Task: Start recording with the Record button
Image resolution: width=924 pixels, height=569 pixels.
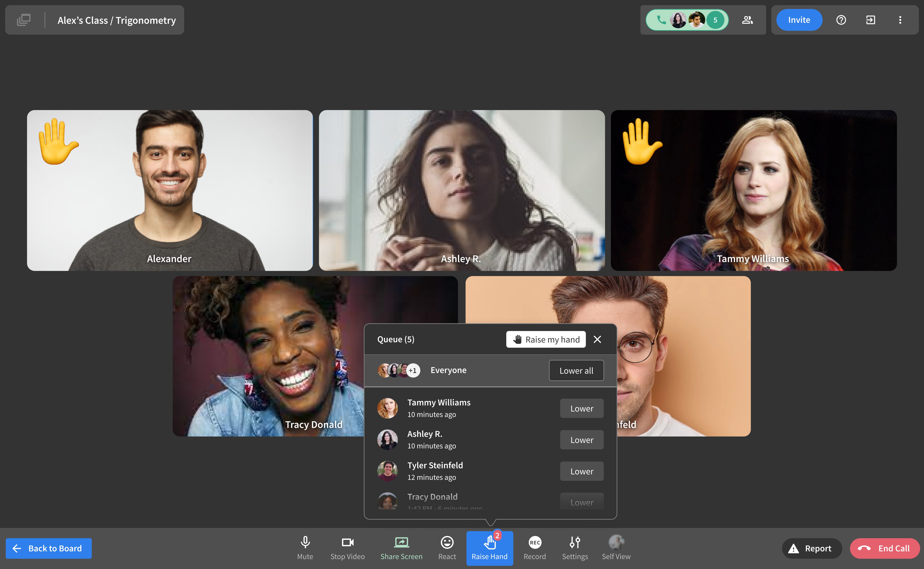Action: (x=535, y=548)
